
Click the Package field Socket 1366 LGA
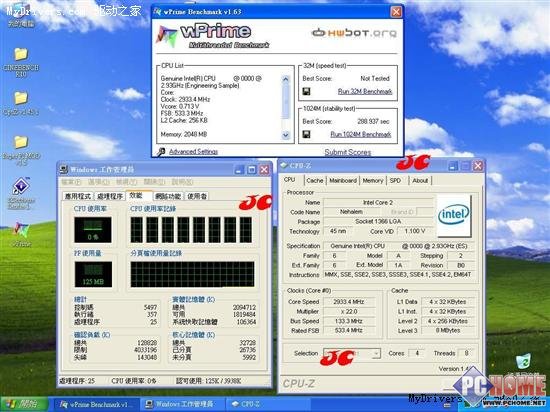coord(378,222)
